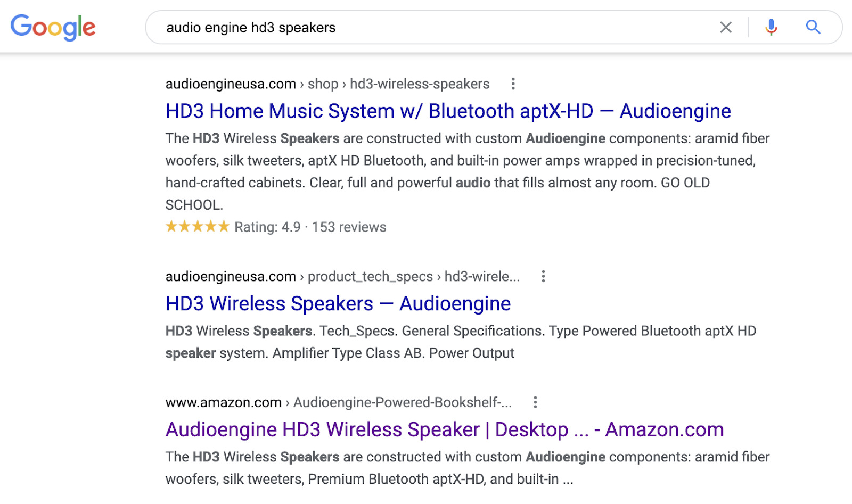The image size is (852, 504).
Task: Clear the search query with the X
Action: 726,27
